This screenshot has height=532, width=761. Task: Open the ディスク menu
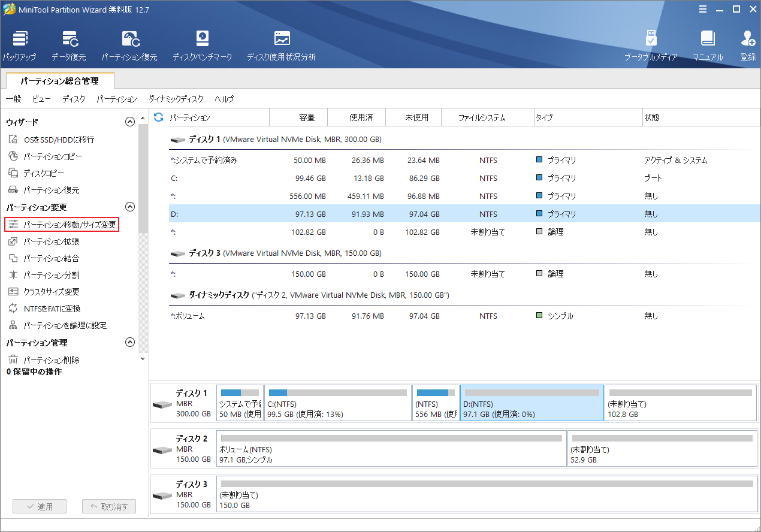pos(73,99)
